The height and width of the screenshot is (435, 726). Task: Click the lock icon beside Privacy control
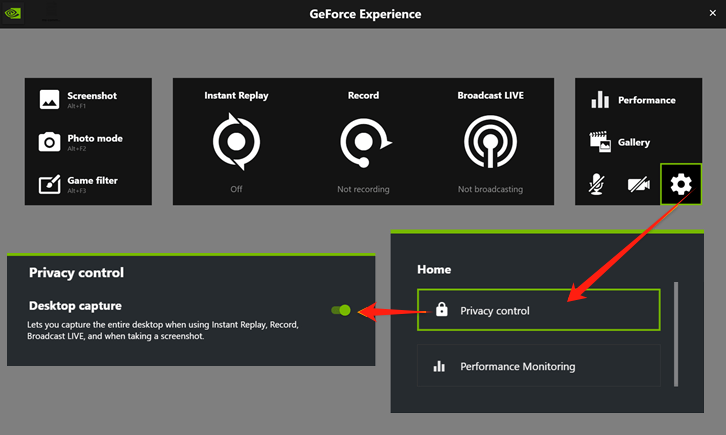coord(441,310)
